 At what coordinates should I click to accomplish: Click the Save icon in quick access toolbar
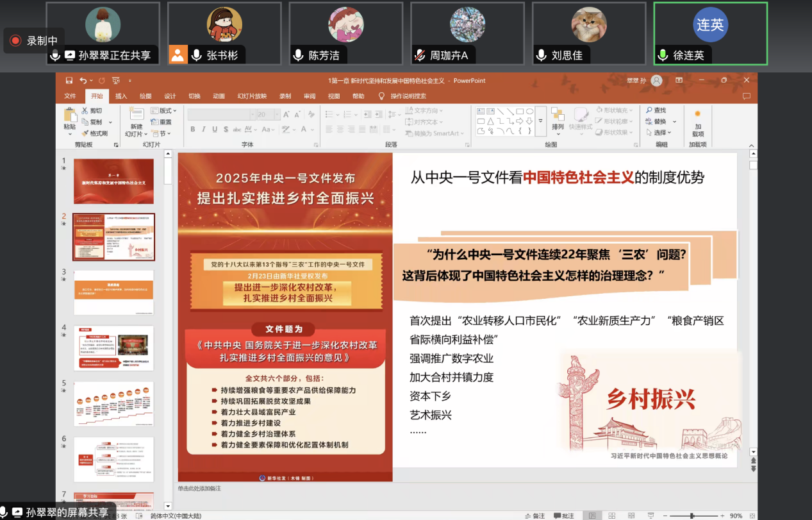click(x=69, y=81)
